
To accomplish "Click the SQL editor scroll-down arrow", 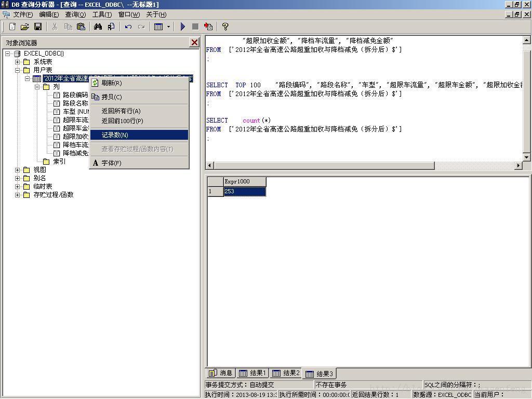I will coord(526,157).
